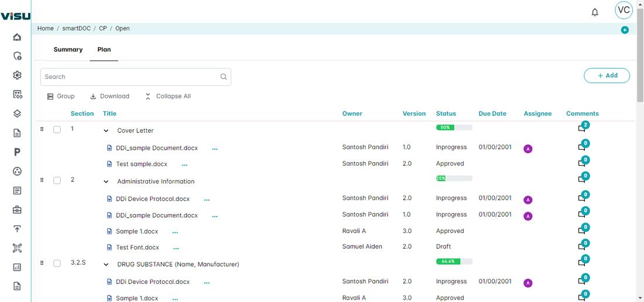This screenshot has width=644, height=302.
Task: Collapse the Cover Letter section chevron
Action: click(x=106, y=131)
